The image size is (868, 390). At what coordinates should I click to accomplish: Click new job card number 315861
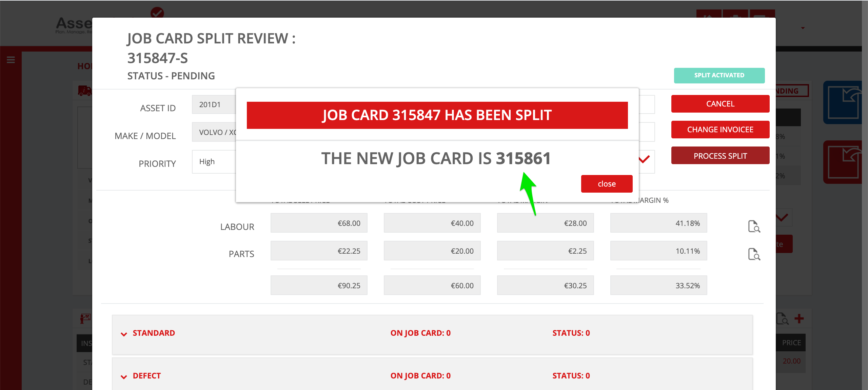(x=523, y=158)
